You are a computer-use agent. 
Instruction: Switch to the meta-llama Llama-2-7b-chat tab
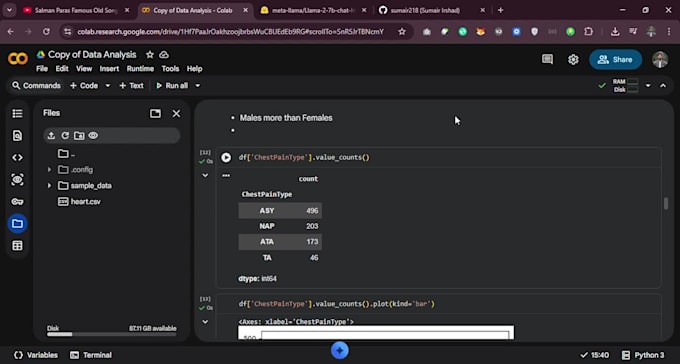click(x=314, y=10)
